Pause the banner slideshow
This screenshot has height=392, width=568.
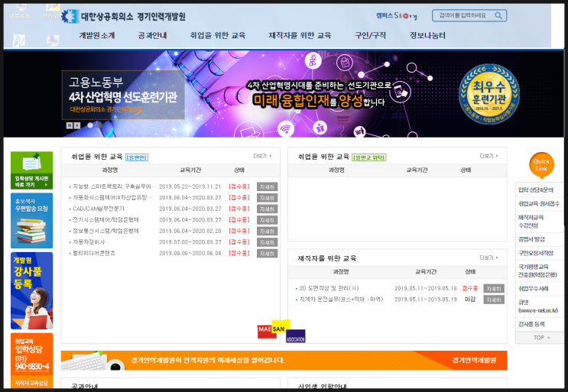click(x=70, y=125)
